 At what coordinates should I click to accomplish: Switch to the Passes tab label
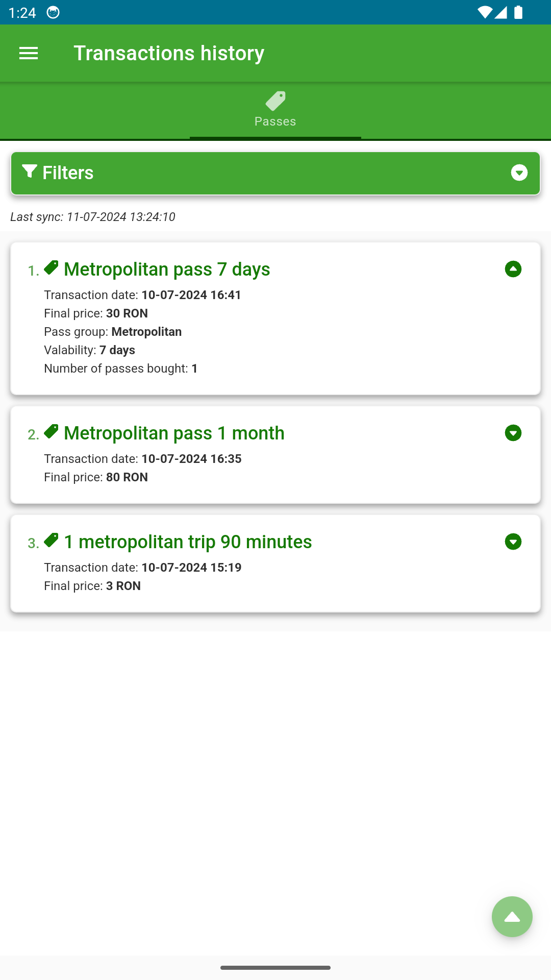[275, 121]
